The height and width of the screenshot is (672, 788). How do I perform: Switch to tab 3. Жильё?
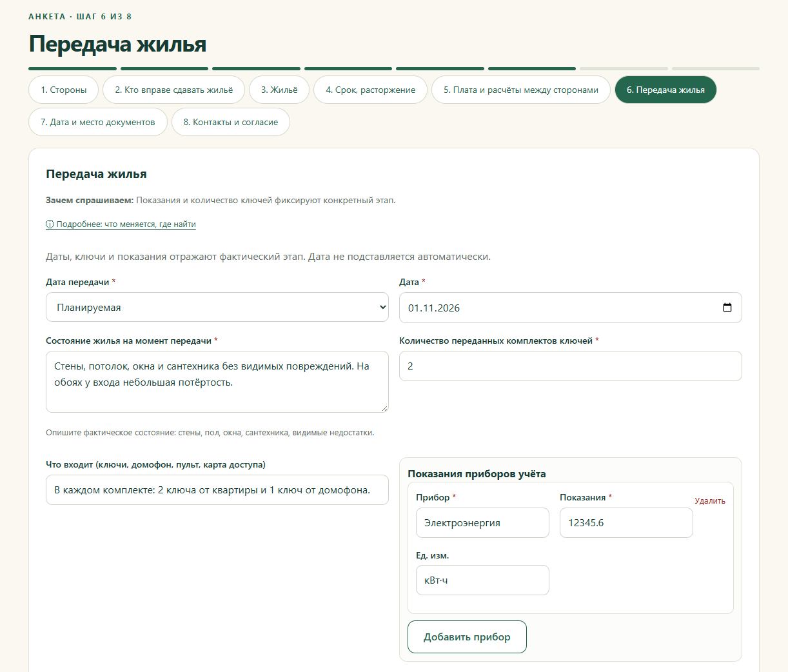pyautogui.click(x=279, y=90)
